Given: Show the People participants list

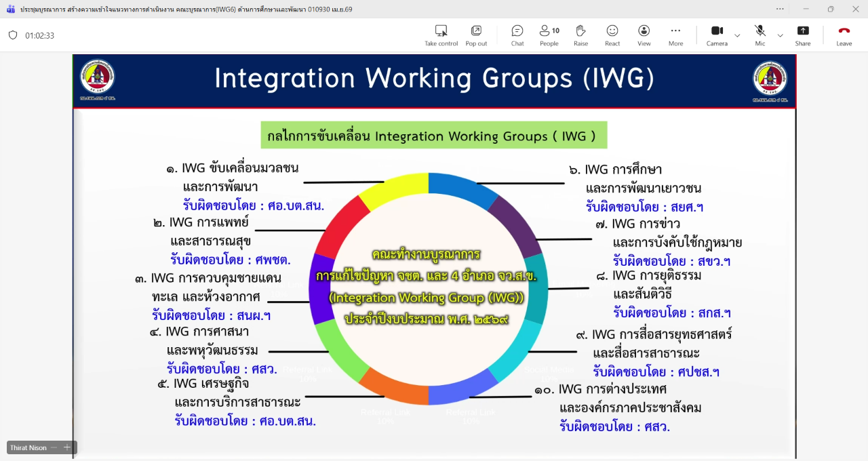Looking at the screenshot, I should [x=549, y=35].
